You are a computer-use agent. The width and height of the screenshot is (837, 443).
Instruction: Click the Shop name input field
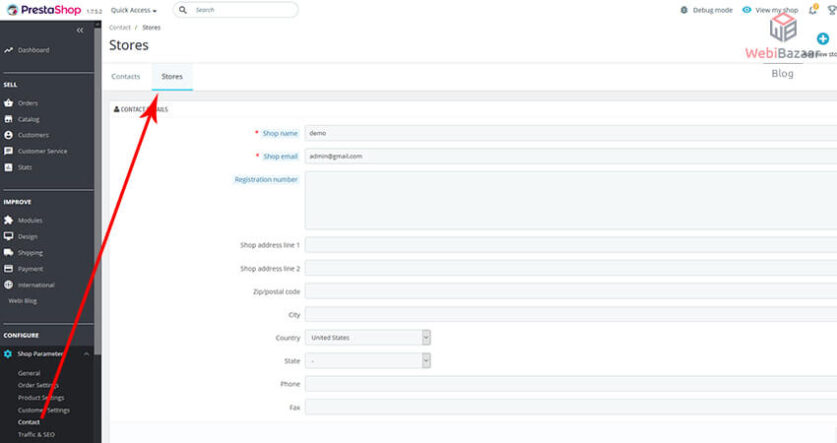point(570,133)
